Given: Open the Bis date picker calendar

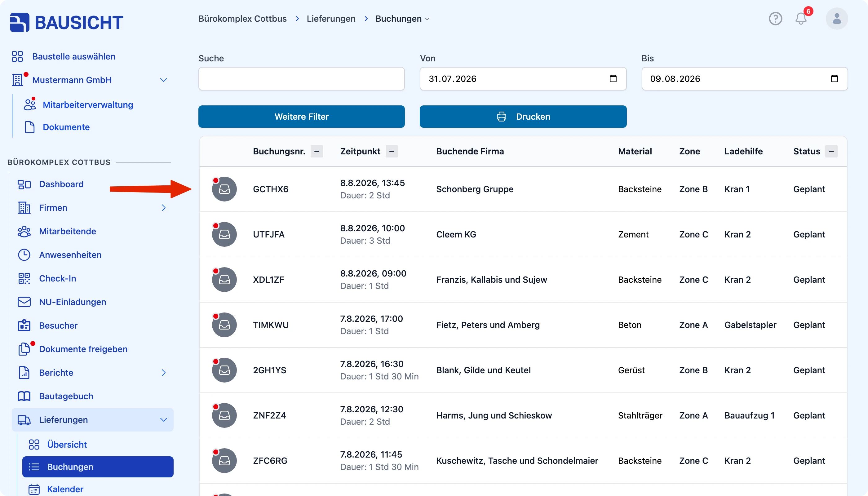Looking at the screenshot, I should point(834,79).
